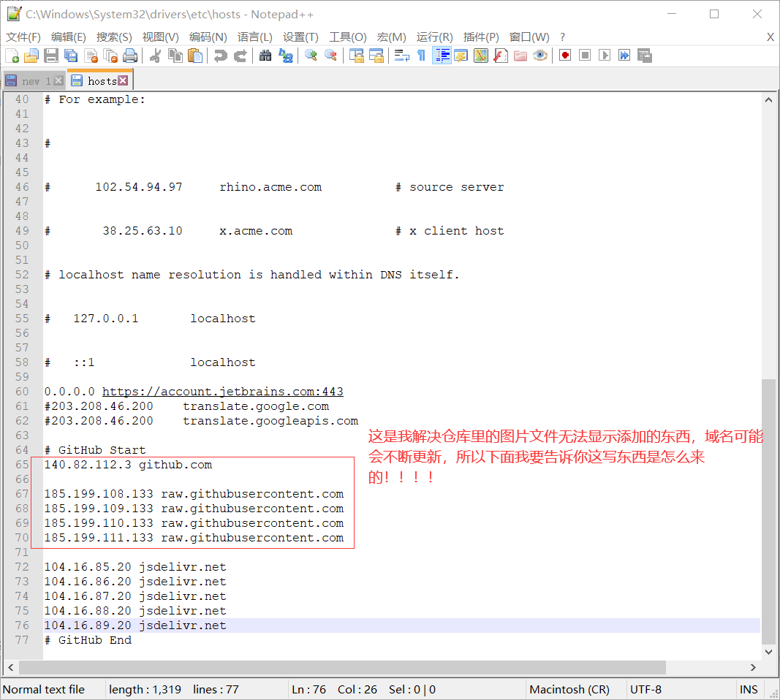780x700 pixels.
Task: Toggle Show All Characters pilcrow icon
Action: (x=421, y=56)
